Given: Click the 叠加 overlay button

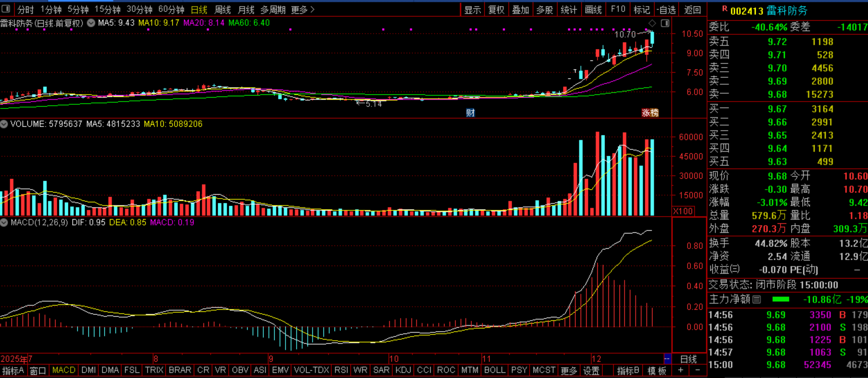Looking at the screenshot, I should [520, 10].
